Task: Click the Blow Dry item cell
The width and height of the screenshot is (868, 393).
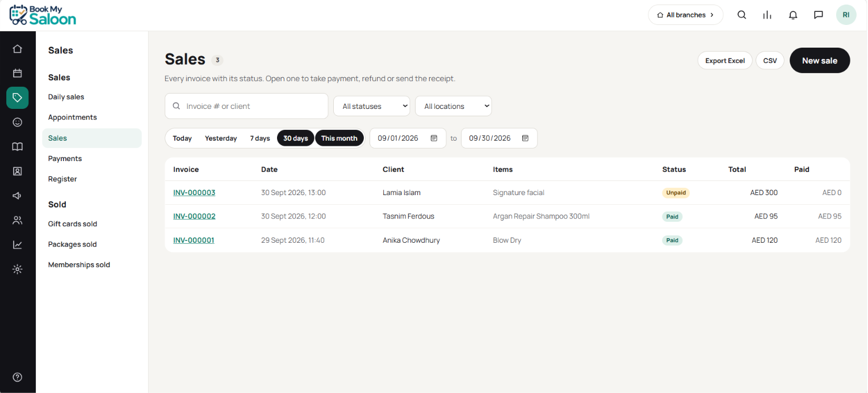Action: click(x=507, y=240)
